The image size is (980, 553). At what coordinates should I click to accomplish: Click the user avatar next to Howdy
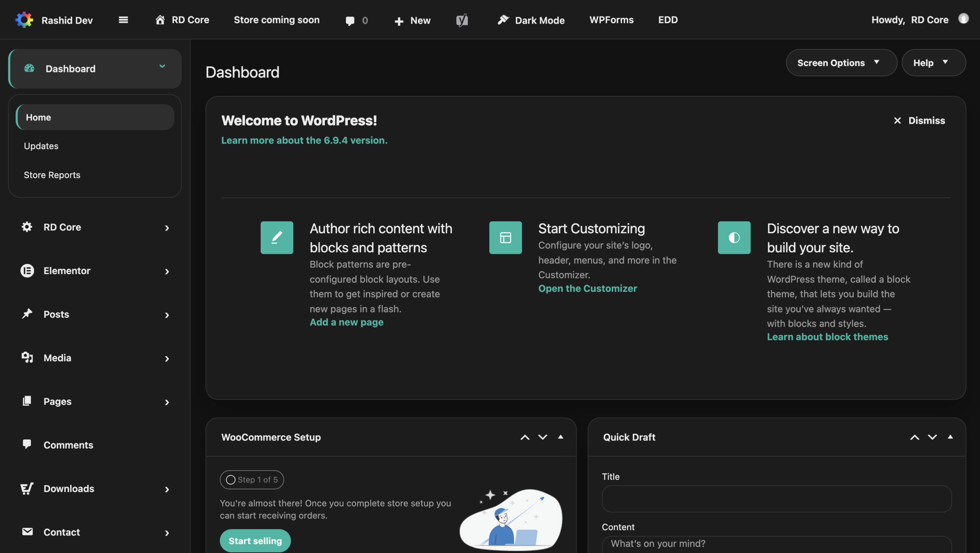963,19
